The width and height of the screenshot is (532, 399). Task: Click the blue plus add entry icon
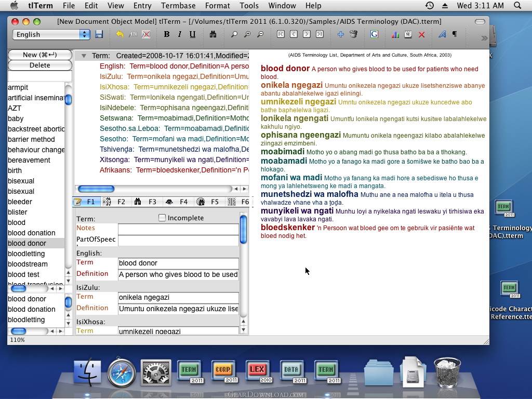pyautogui.click(x=341, y=34)
